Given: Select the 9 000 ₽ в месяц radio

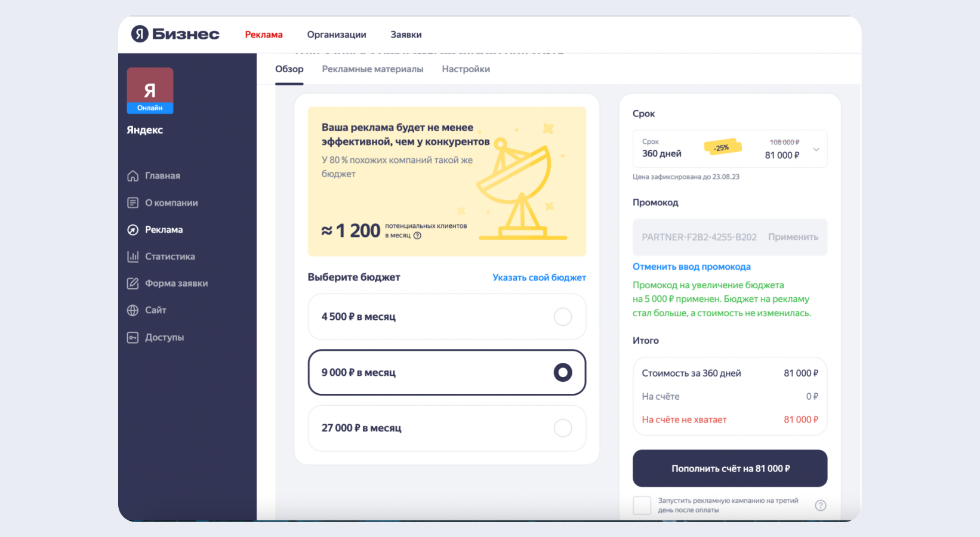Looking at the screenshot, I should coord(562,372).
